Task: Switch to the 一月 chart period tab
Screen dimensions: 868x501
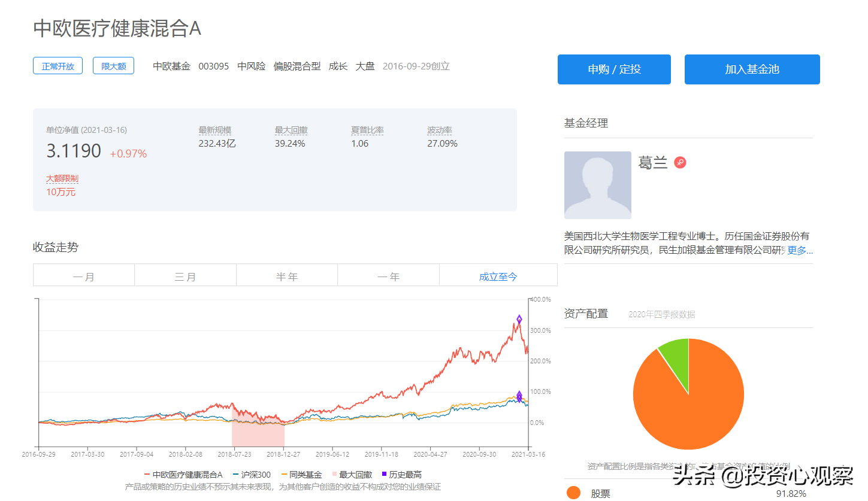Action: (x=84, y=275)
